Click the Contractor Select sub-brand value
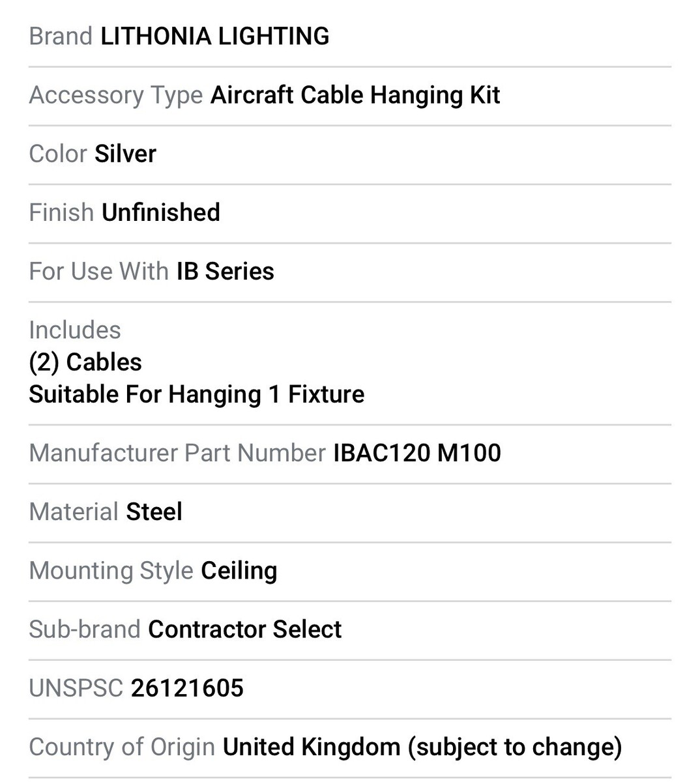Screen dimensions: 700x782 (x=244, y=630)
